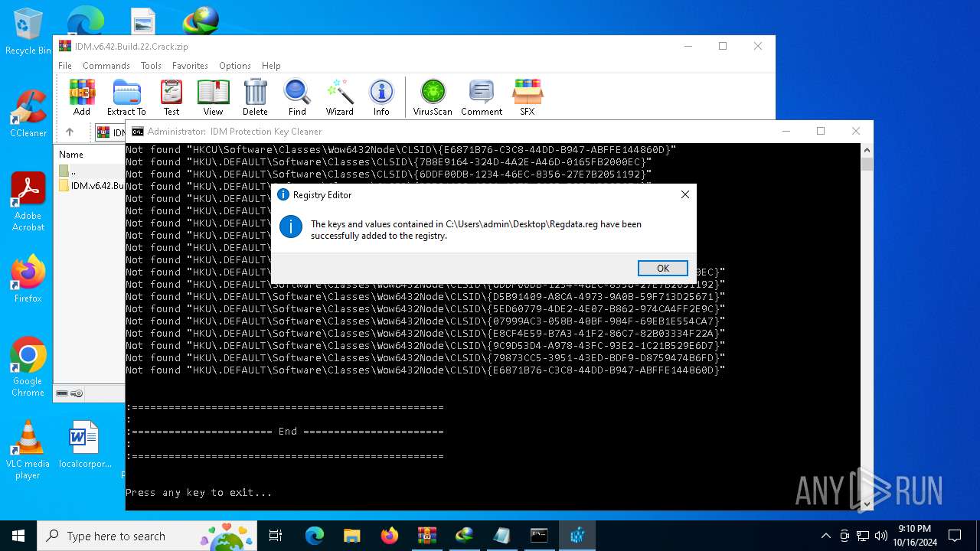
Task: Open the localcorpor Word document icon
Action: pos(85,444)
